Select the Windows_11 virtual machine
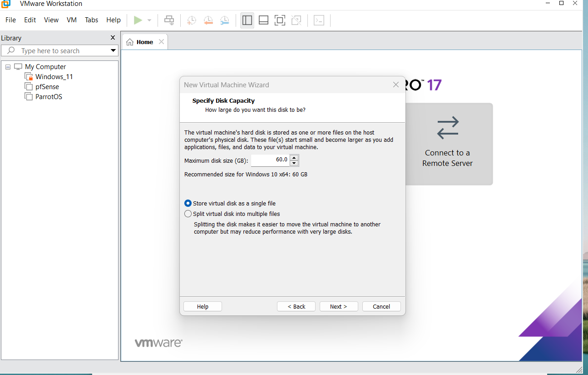588x375 pixels. [x=54, y=76]
